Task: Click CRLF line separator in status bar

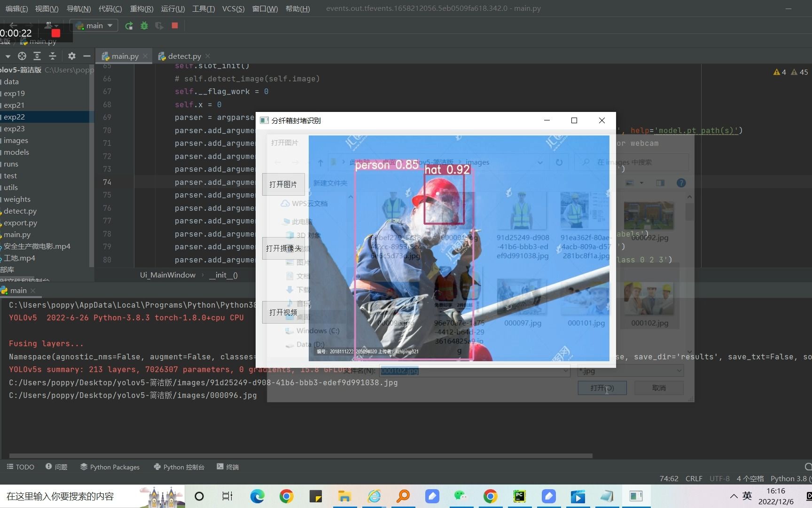Action: point(694,479)
